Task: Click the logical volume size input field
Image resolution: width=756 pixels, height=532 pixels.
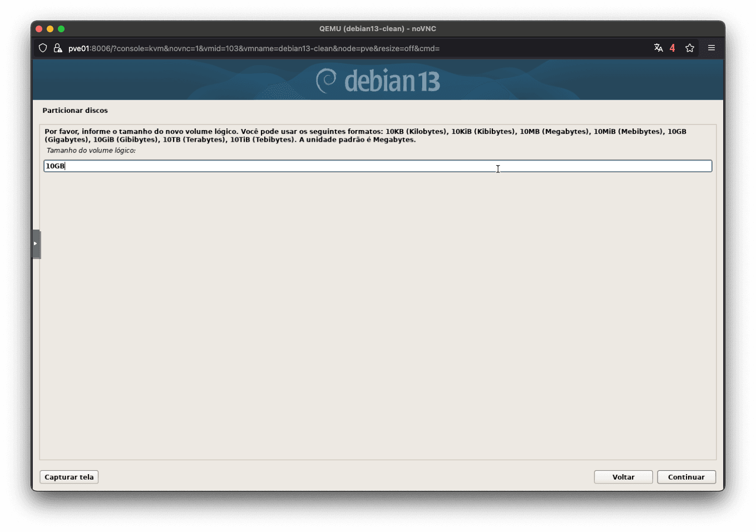Action: [378, 166]
